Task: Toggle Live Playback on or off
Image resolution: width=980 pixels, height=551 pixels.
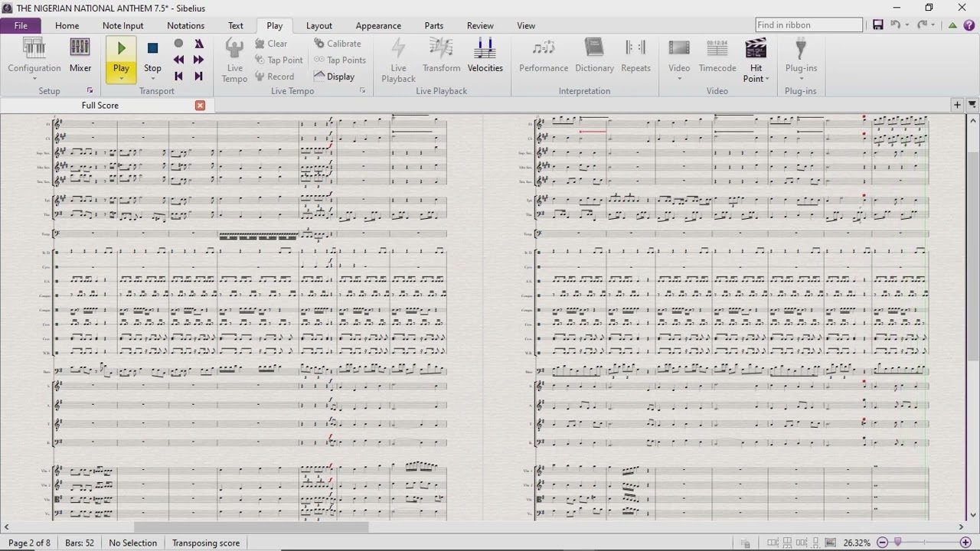Action: [x=398, y=60]
